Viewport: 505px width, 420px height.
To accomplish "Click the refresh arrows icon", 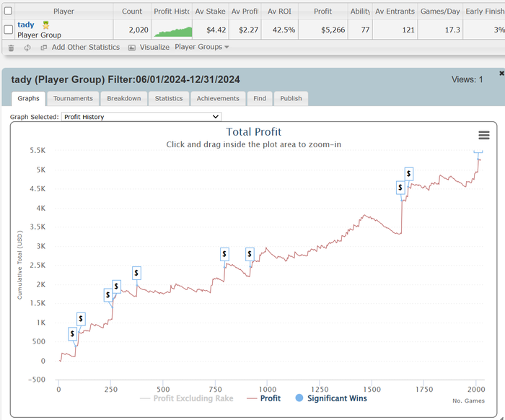I will pos(27,48).
